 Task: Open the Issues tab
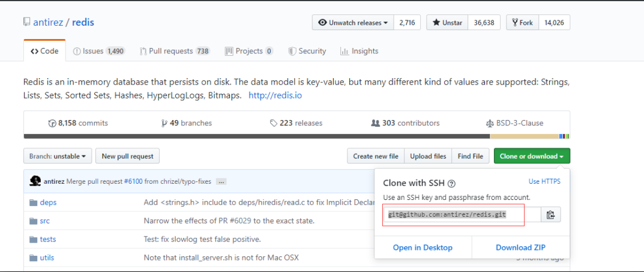click(98, 51)
